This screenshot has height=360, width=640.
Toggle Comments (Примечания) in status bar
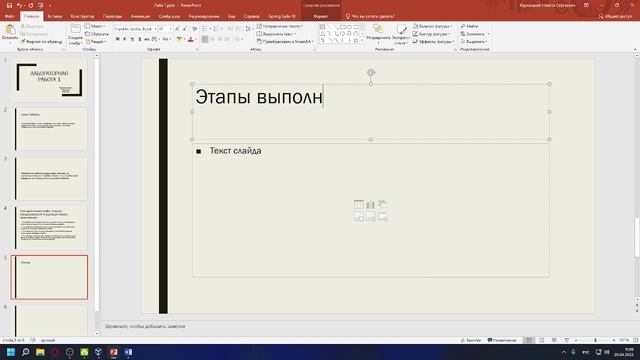tap(502, 340)
